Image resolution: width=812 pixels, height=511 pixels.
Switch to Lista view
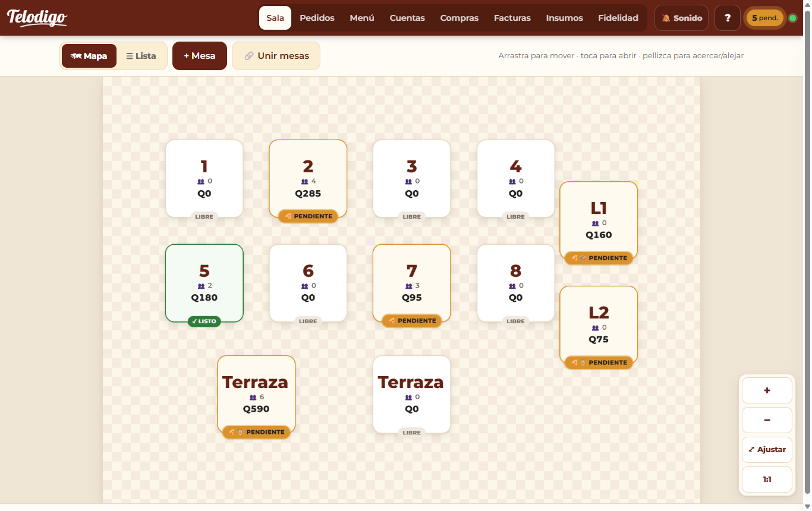tap(141, 56)
